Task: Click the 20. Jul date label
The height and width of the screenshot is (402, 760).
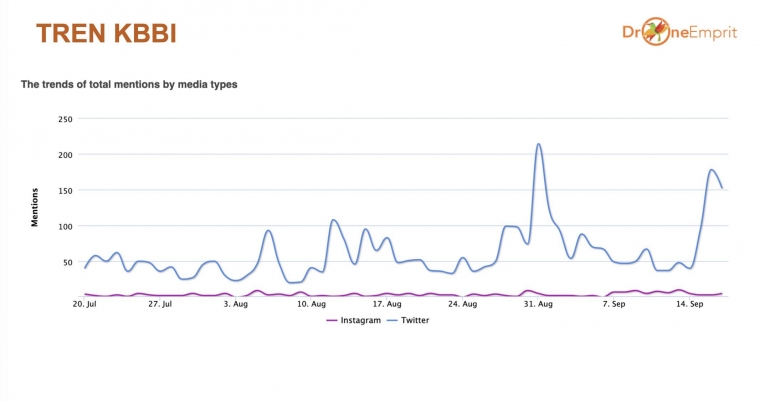Action: 84,304
